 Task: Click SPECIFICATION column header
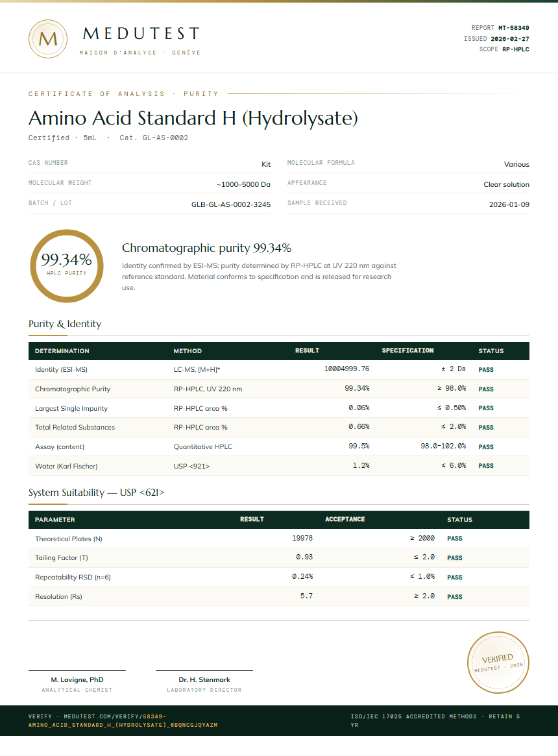407,350
